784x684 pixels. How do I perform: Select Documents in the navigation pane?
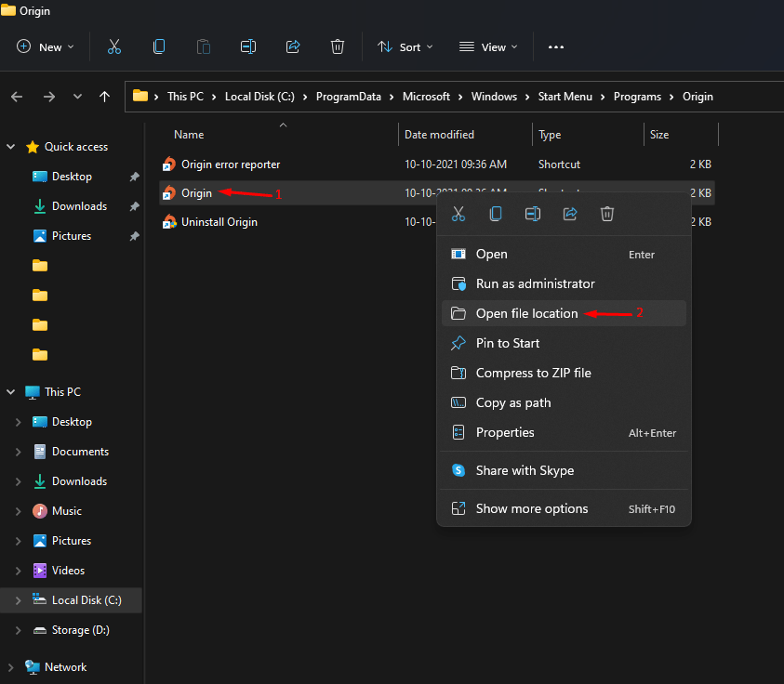[81, 452]
